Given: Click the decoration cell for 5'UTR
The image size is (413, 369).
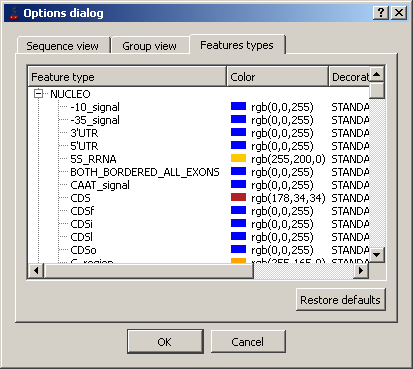Looking at the screenshot, I should 350,146.
